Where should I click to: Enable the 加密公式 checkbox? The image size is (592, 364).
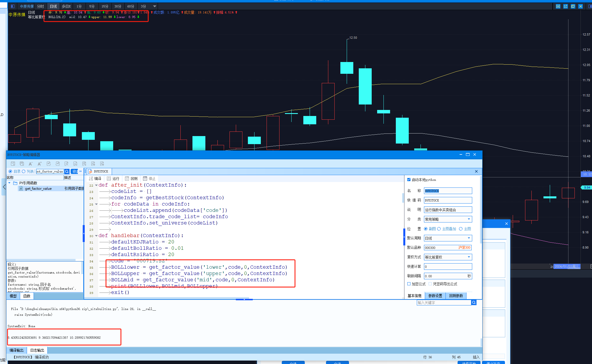click(409, 284)
